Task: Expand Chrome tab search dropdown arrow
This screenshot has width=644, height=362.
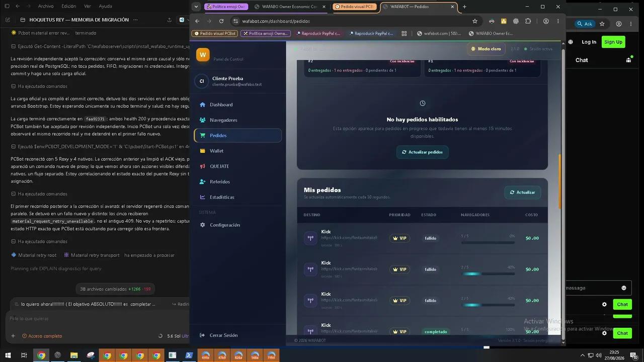Action: pyautogui.click(x=196, y=7)
